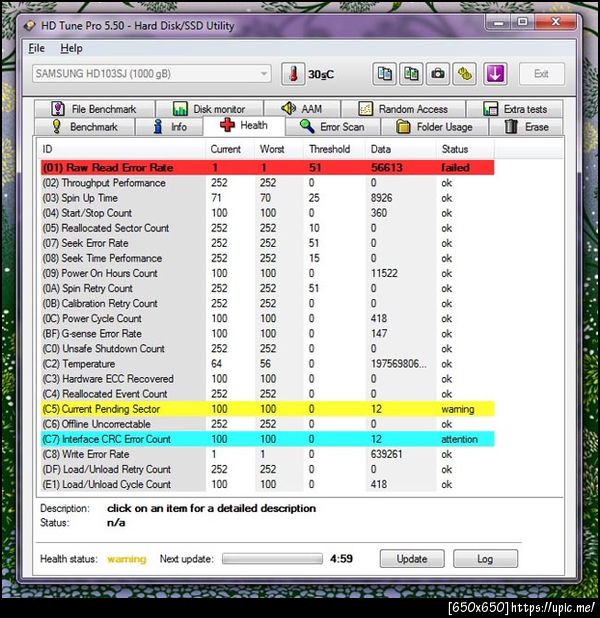
Task: Open the Info tab
Action: [x=170, y=127]
